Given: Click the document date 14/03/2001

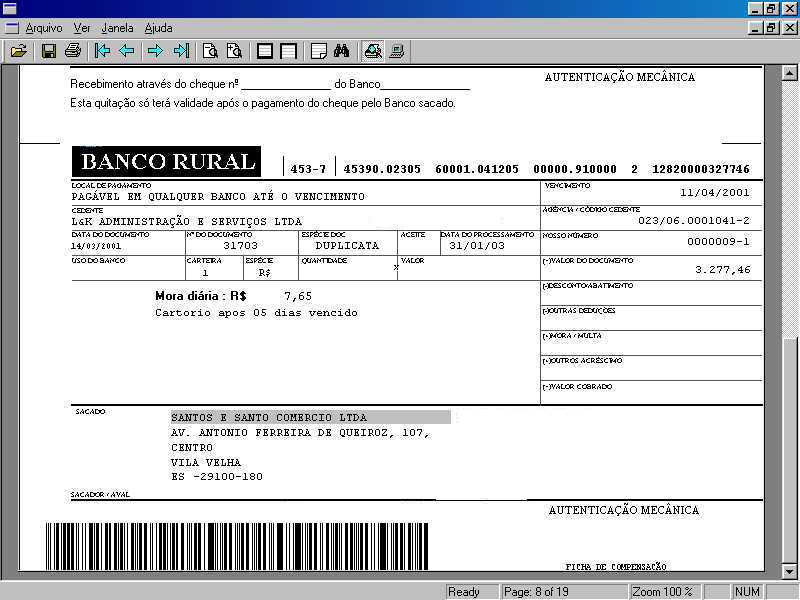Looking at the screenshot, I should [96, 246].
